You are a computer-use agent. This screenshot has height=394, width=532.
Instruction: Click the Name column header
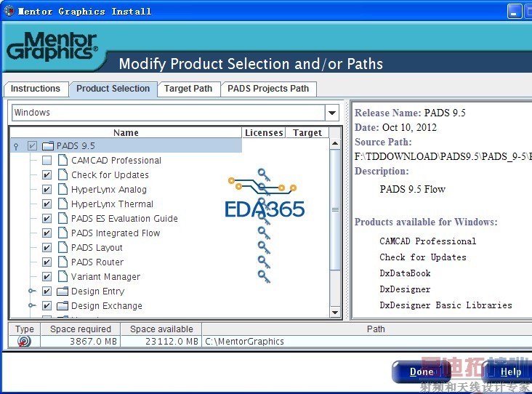pyautogui.click(x=126, y=133)
